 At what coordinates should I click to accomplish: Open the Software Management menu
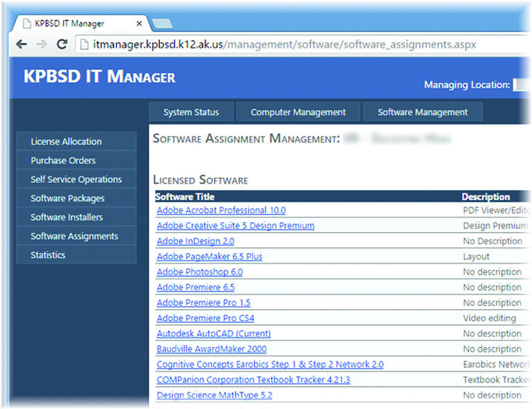(423, 112)
